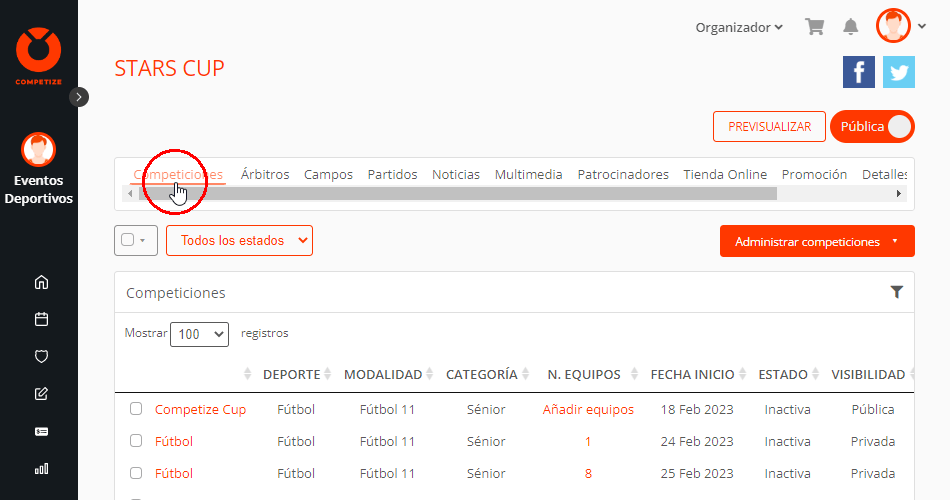
Task: Open Administrar competiciones menu
Action: (817, 241)
